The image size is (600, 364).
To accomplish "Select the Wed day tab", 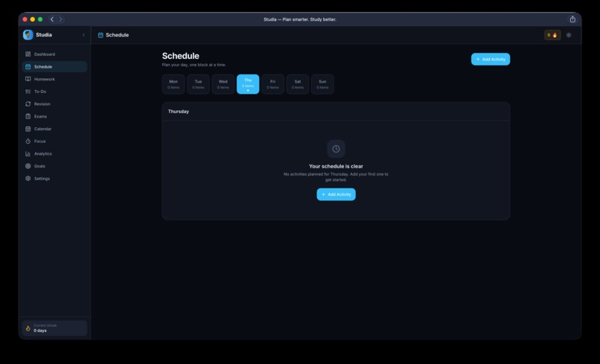I will pyautogui.click(x=223, y=84).
